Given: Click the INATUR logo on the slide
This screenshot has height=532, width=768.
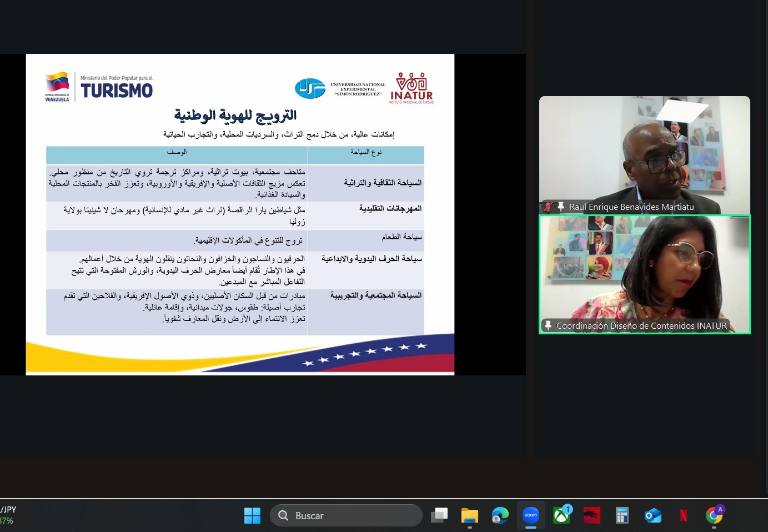Looking at the screenshot, I should [411, 88].
